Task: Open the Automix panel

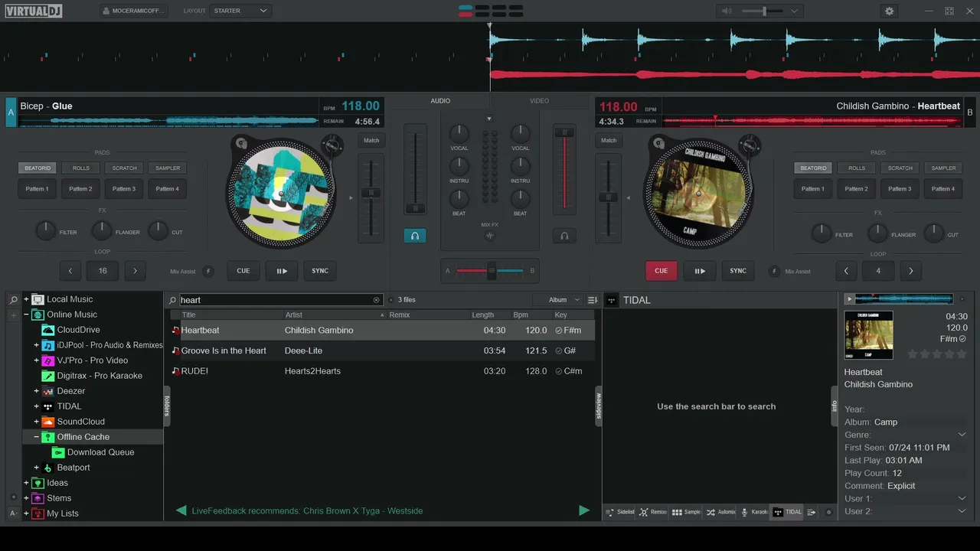Action: 720,512
